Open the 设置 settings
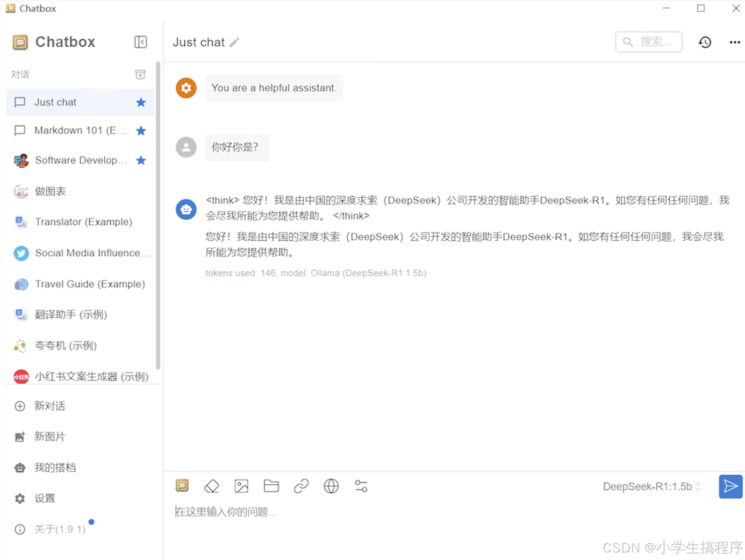 click(x=80, y=498)
